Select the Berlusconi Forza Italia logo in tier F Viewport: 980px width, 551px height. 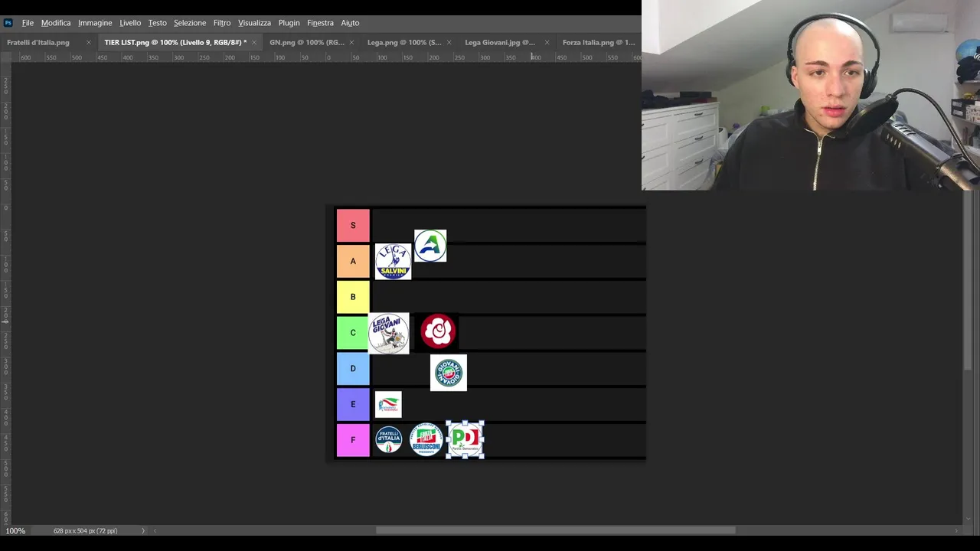point(426,439)
